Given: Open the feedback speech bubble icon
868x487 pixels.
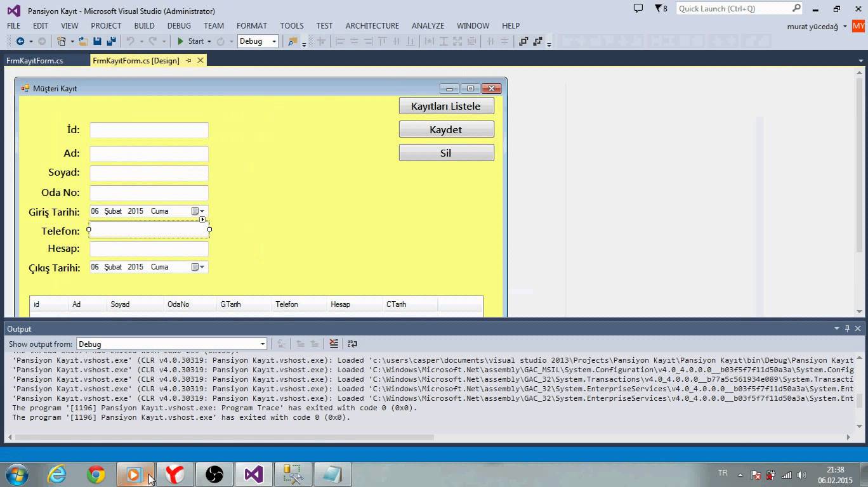Looking at the screenshot, I should pos(638,8).
